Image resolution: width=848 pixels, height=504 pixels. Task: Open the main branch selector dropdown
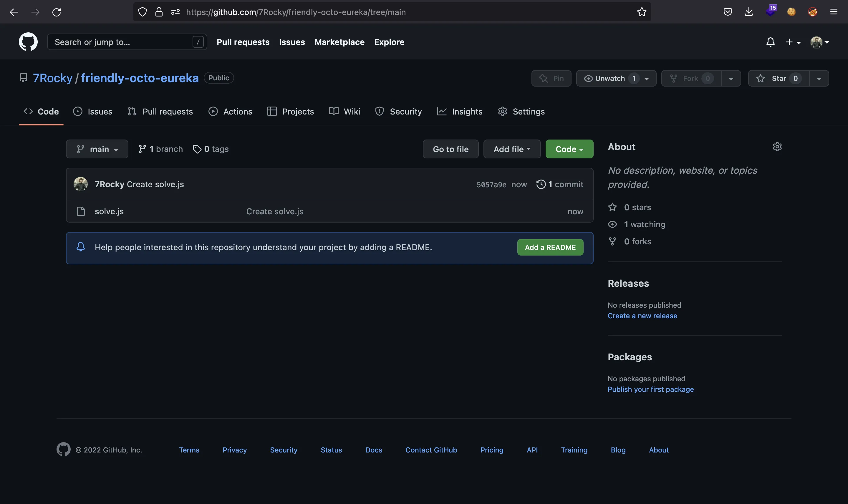click(97, 149)
